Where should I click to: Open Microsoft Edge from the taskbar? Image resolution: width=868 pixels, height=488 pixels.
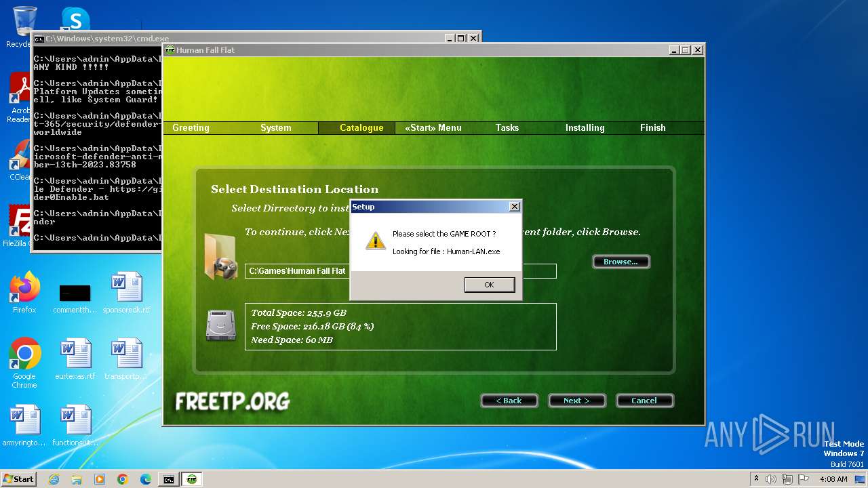[146, 479]
